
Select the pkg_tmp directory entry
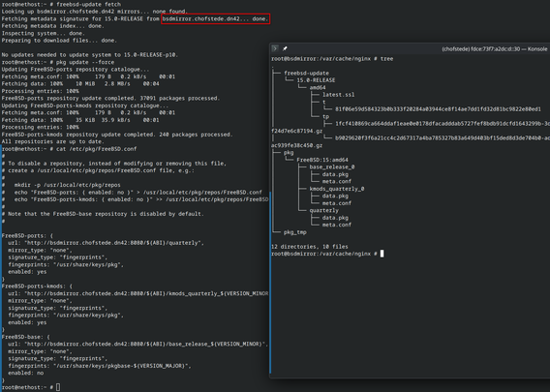pyautogui.click(x=295, y=232)
